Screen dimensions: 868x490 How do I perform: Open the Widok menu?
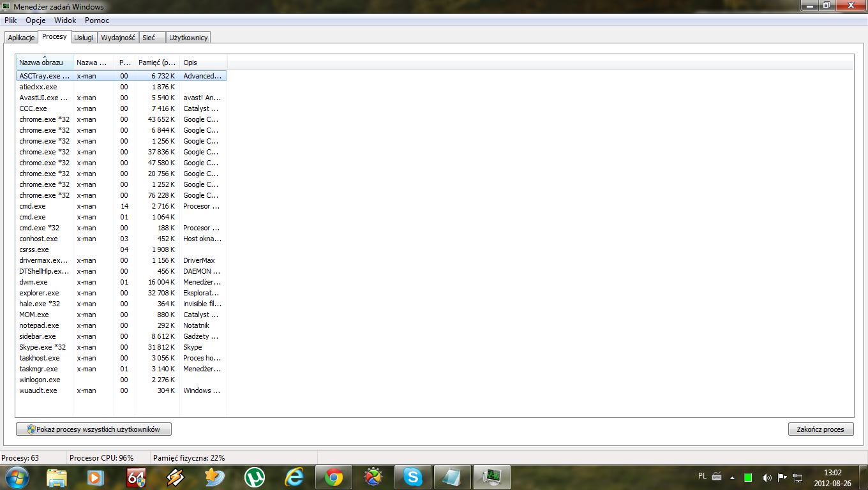point(65,20)
